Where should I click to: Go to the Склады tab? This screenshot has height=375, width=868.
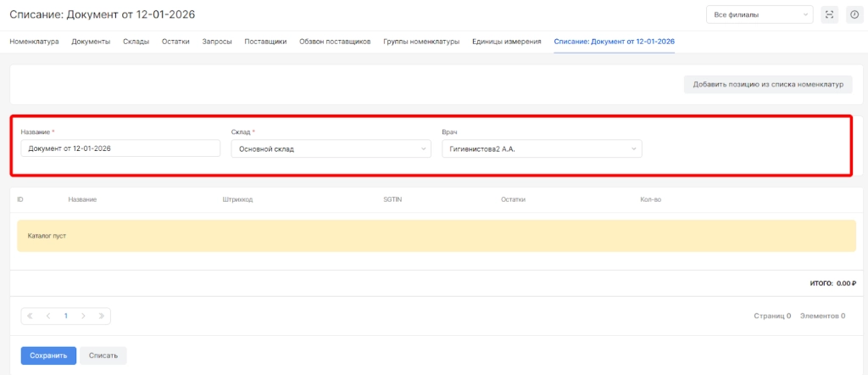pos(136,42)
